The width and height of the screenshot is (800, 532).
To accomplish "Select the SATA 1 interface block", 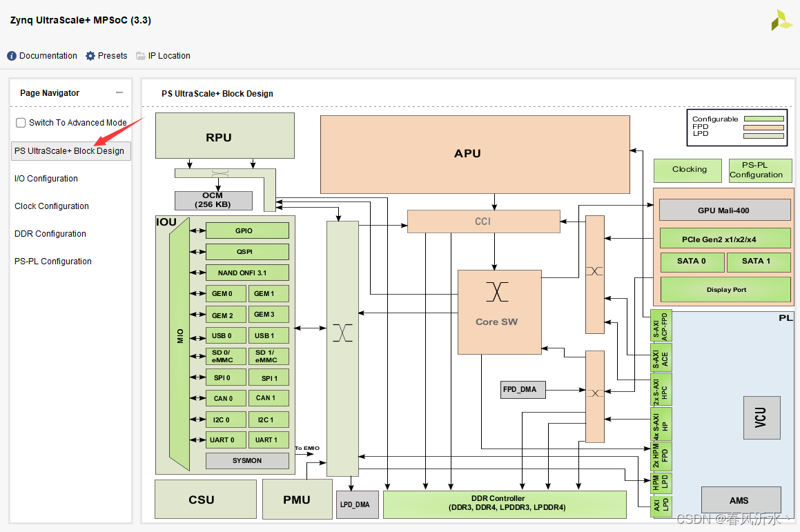I will click(x=759, y=262).
